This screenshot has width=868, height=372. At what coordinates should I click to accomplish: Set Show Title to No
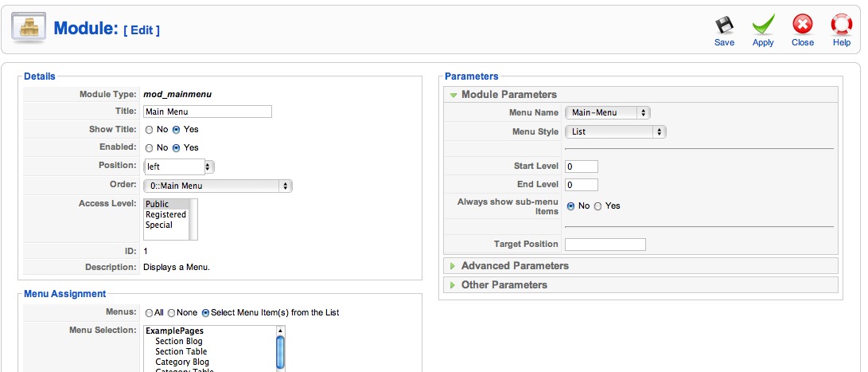click(x=149, y=130)
